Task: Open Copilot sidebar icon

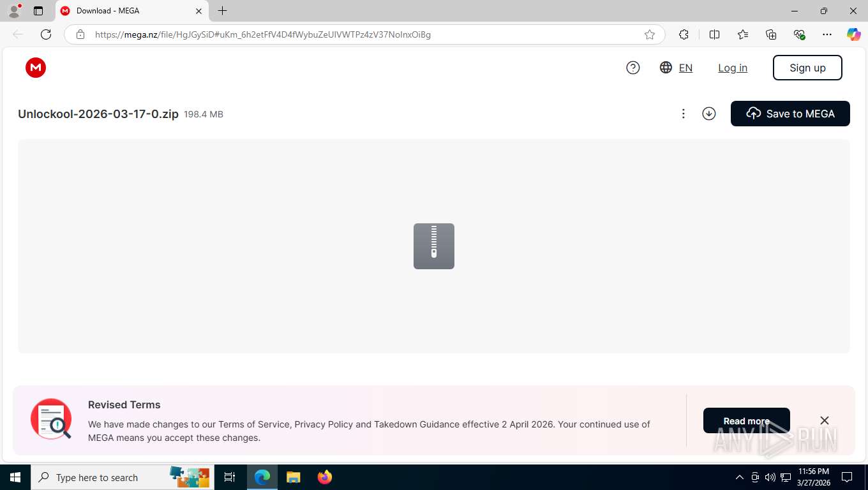Action: 854,34
